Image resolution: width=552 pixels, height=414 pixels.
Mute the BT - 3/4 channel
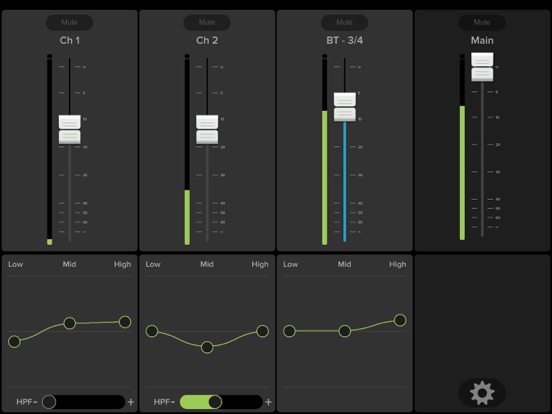click(x=344, y=22)
